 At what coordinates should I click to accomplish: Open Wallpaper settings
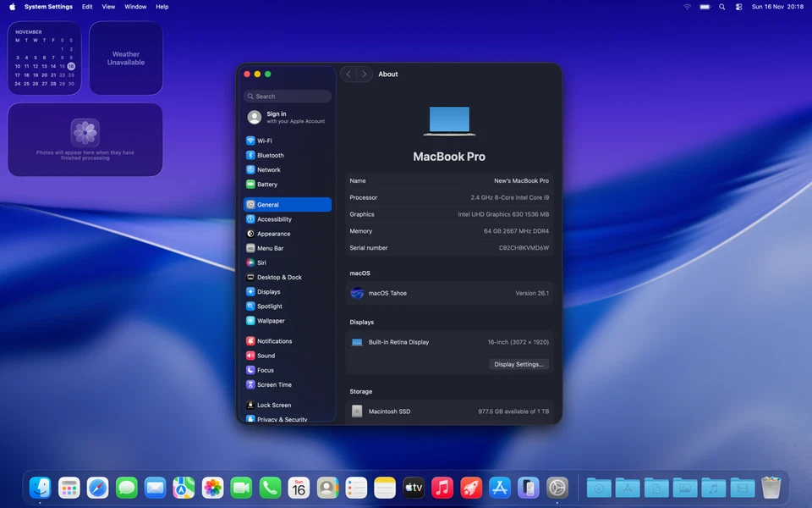271,321
